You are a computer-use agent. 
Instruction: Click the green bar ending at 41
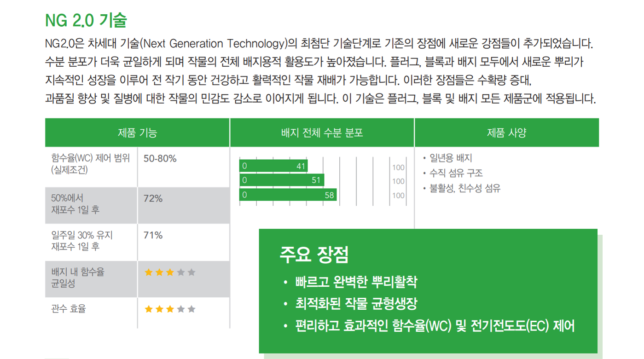pos(273,166)
